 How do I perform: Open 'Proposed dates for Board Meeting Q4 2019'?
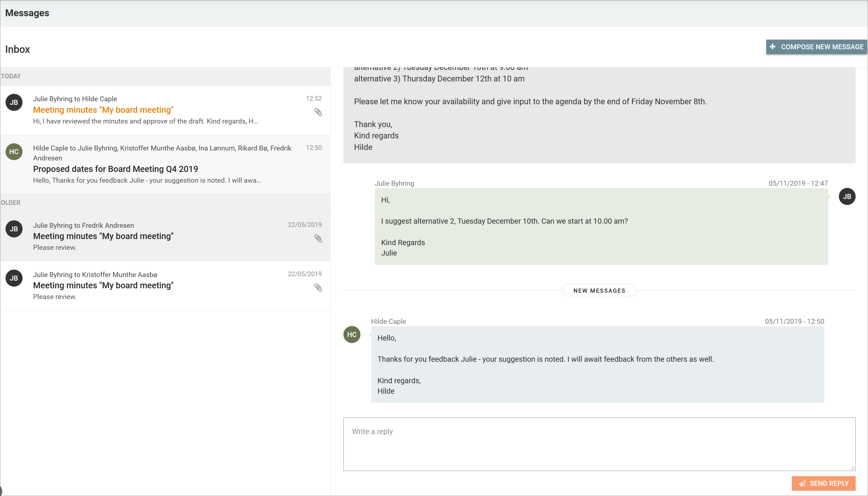coord(115,169)
